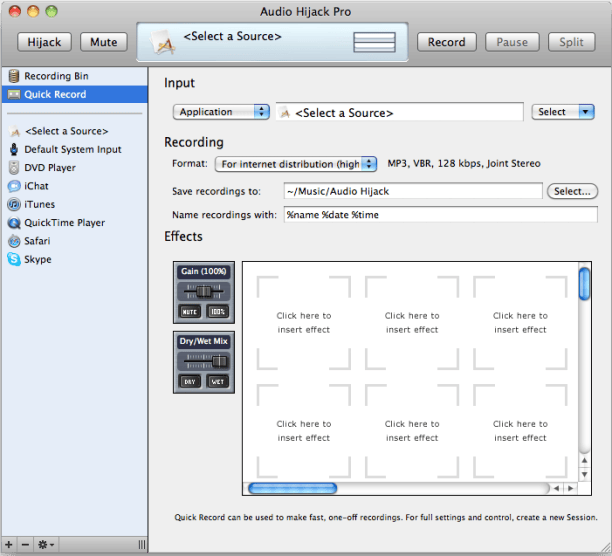Click the plus button to add session

(9, 544)
